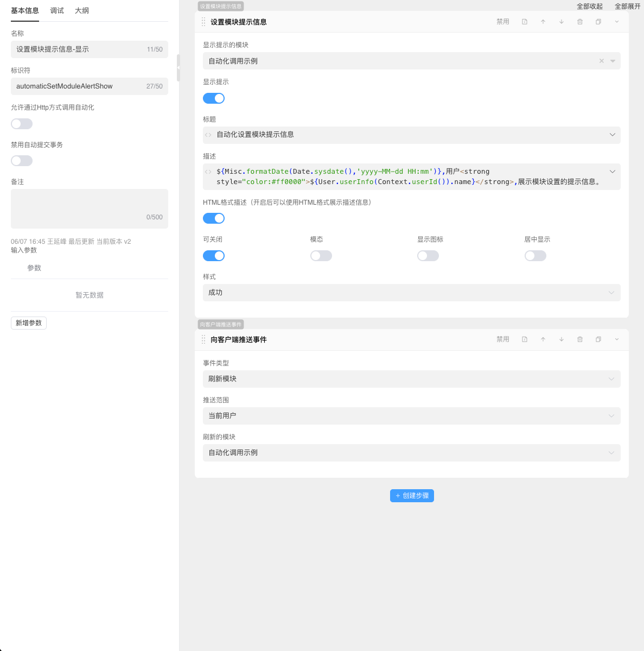644x651 pixels.
Task: Delete the 设置模块提示信息 step via trash icon
Action: coord(580,22)
